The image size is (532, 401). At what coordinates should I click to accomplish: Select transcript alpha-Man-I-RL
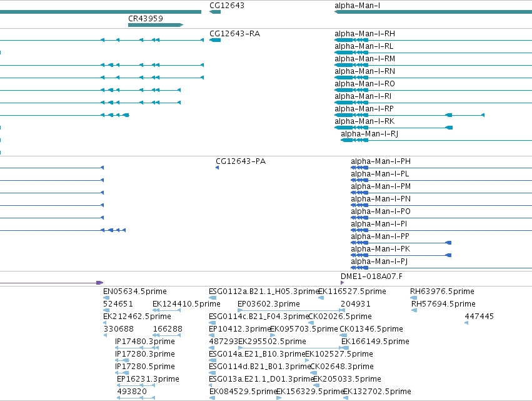pos(364,46)
